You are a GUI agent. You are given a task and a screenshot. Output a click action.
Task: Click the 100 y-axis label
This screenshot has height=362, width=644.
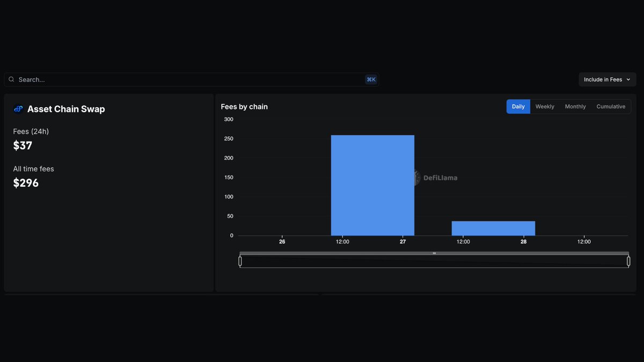(229, 197)
